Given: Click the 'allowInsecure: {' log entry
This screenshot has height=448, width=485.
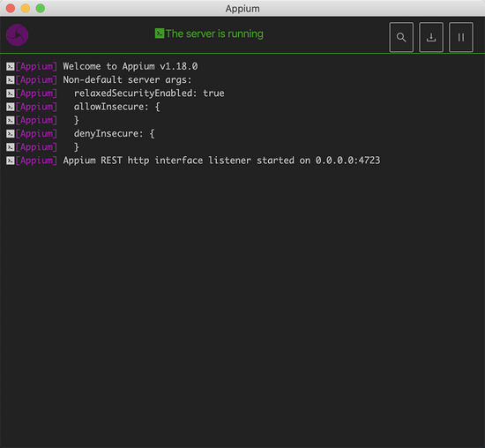Looking at the screenshot, I should (117, 107).
